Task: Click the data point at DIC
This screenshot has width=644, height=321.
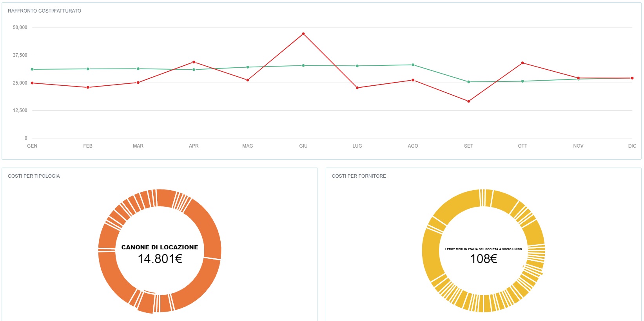Action: click(632, 78)
